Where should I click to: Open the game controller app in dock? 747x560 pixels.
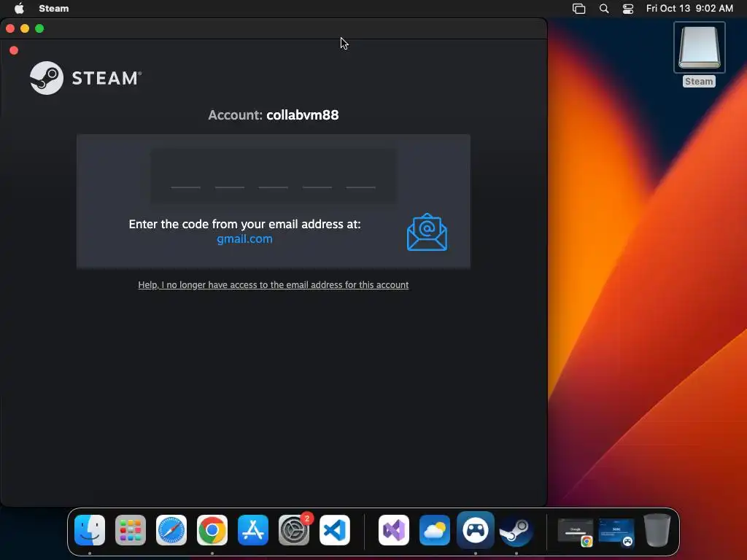tap(476, 530)
